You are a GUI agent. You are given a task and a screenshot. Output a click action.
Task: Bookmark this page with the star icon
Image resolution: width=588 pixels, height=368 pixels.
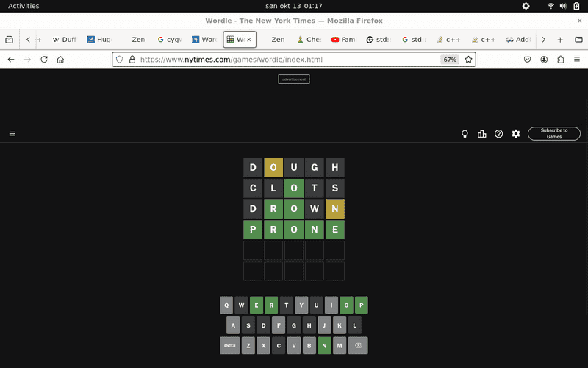pos(468,60)
